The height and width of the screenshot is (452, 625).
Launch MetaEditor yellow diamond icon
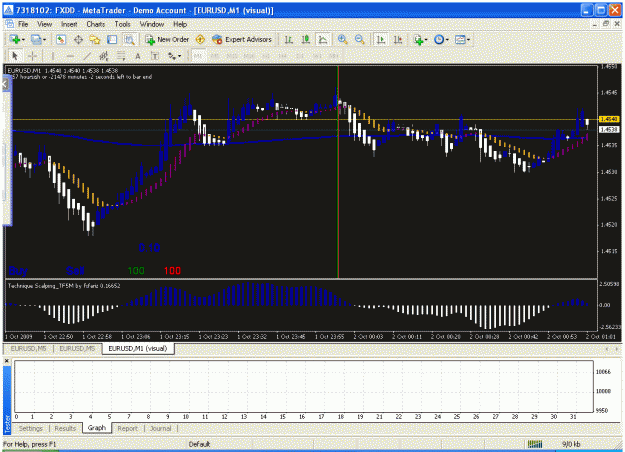(200, 39)
